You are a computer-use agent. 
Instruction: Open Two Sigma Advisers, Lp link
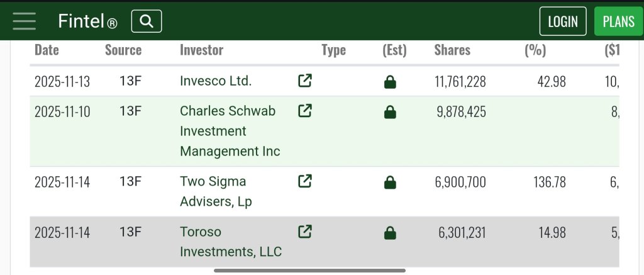point(213,191)
